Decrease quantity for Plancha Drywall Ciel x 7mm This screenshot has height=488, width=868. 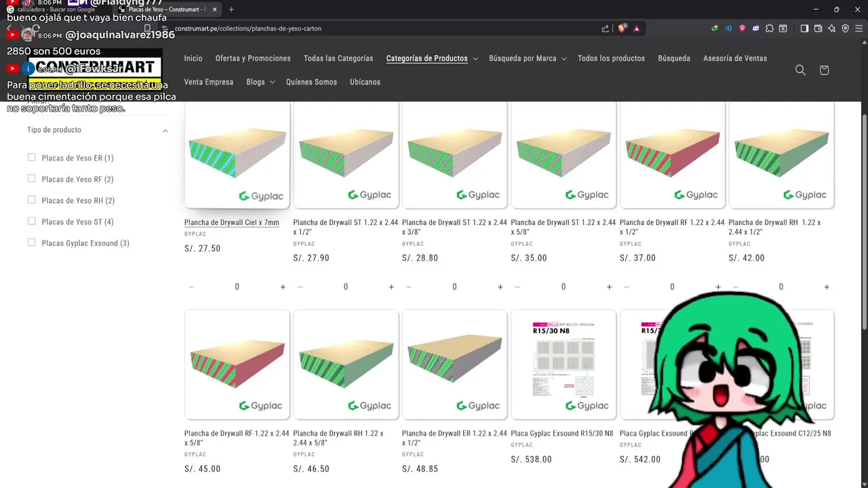tap(191, 287)
